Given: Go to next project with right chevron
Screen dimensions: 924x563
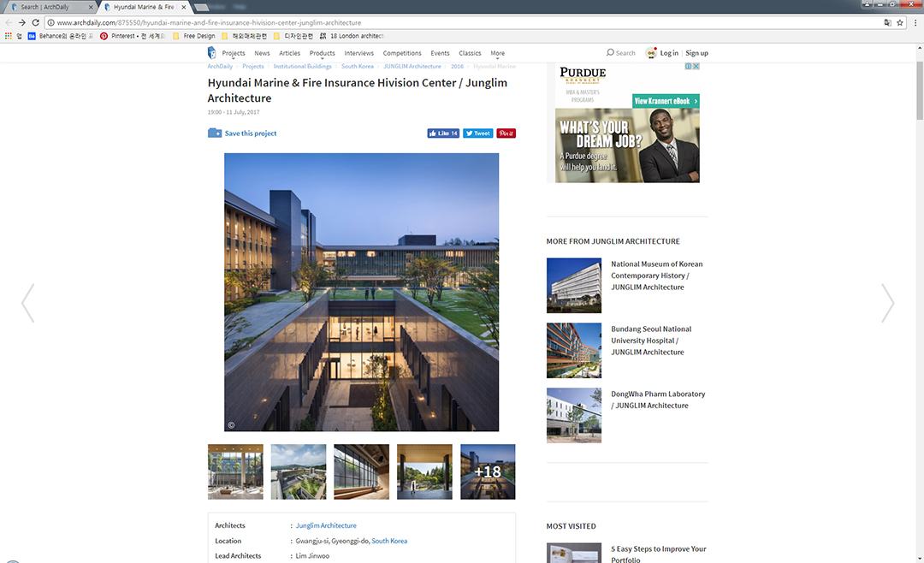Looking at the screenshot, I should coord(887,303).
